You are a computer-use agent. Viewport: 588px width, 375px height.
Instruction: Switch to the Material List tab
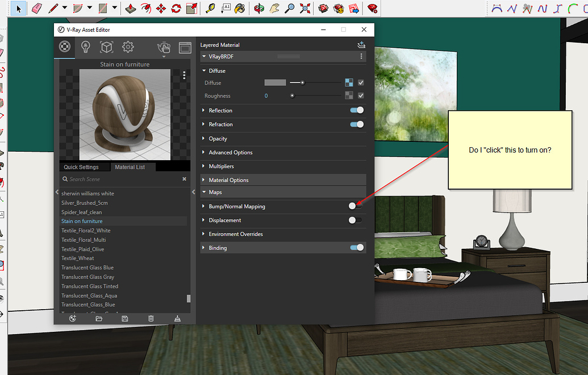click(x=131, y=167)
